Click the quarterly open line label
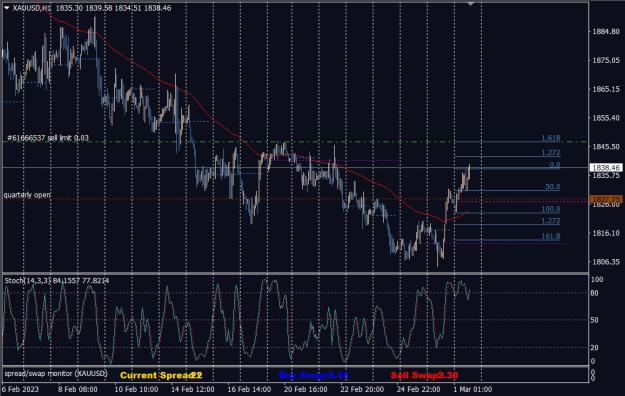Viewport: 625px width, 396px height. 27,195
